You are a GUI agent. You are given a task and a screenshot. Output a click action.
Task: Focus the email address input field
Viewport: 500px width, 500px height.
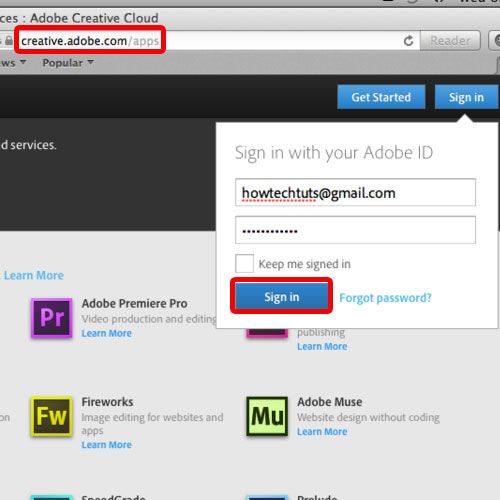355,192
